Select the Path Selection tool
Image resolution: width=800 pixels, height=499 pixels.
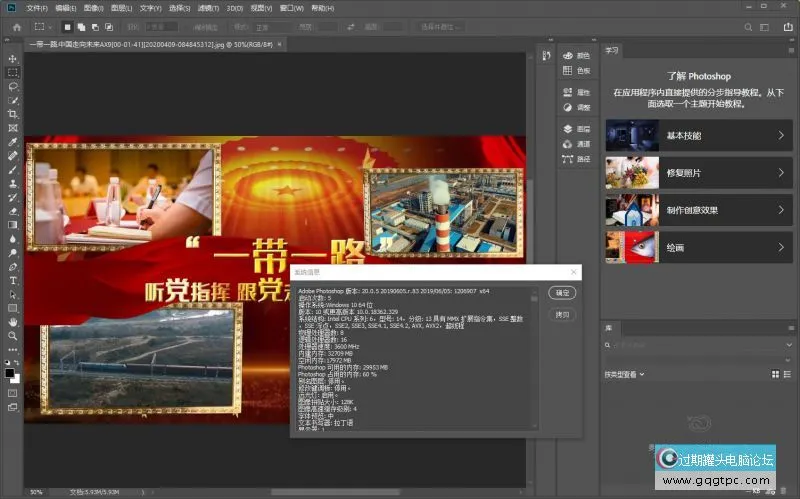(x=13, y=294)
